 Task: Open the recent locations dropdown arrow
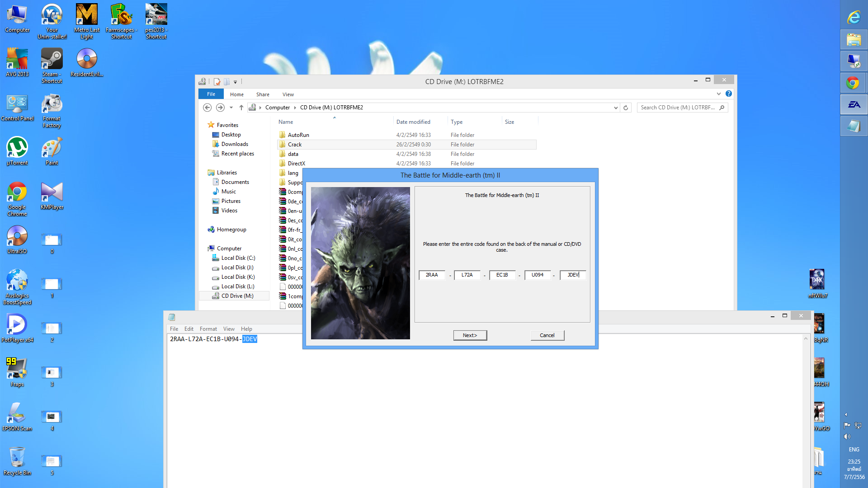tap(231, 108)
